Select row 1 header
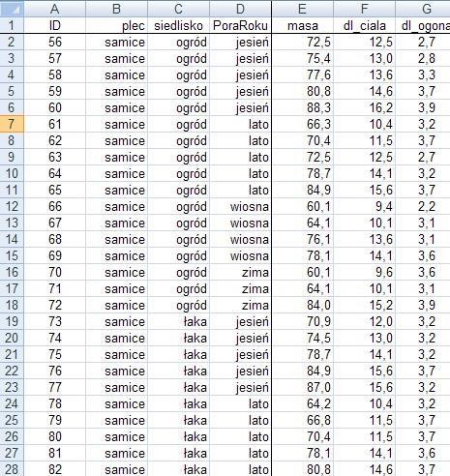The height and width of the screenshot is (476, 450). pos(12,25)
